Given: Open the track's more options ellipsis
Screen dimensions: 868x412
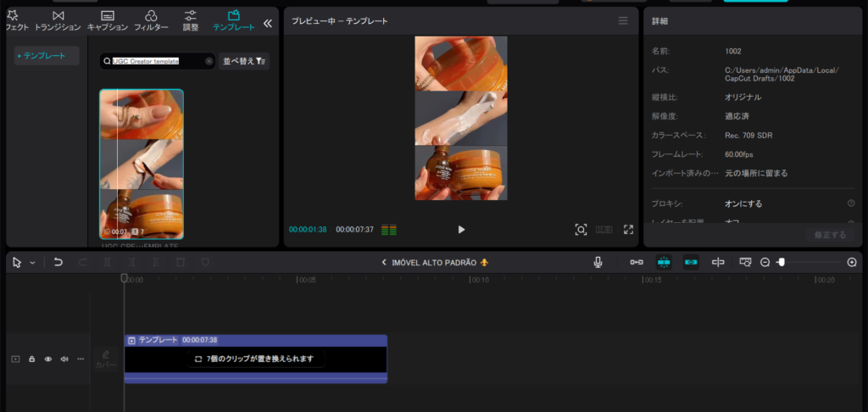Looking at the screenshot, I should 81,359.
